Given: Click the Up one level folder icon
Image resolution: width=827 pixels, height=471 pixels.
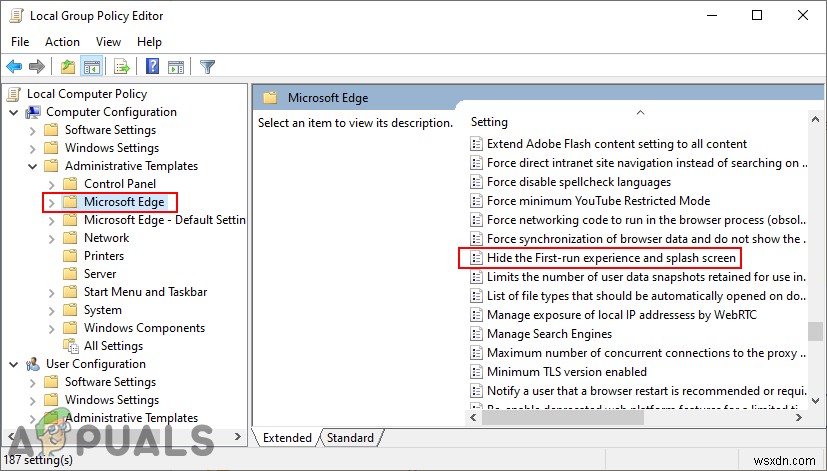Looking at the screenshot, I should pyautogui.click(x=68, y=67).
